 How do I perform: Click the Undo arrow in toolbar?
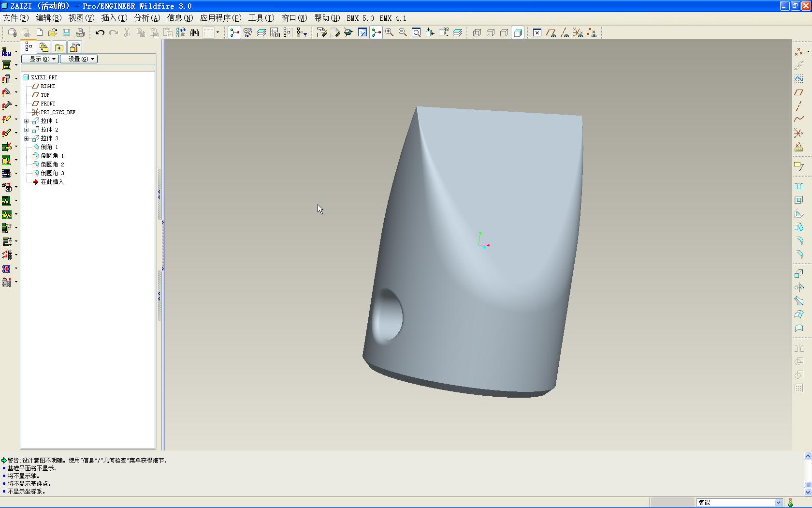[100, 32]
